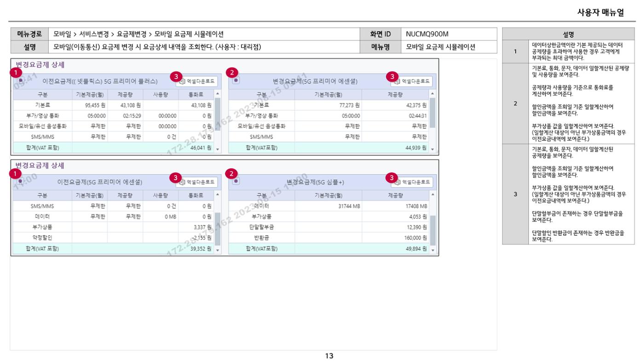Click the 변경요금제(5G 심플+) panel title

316,182
